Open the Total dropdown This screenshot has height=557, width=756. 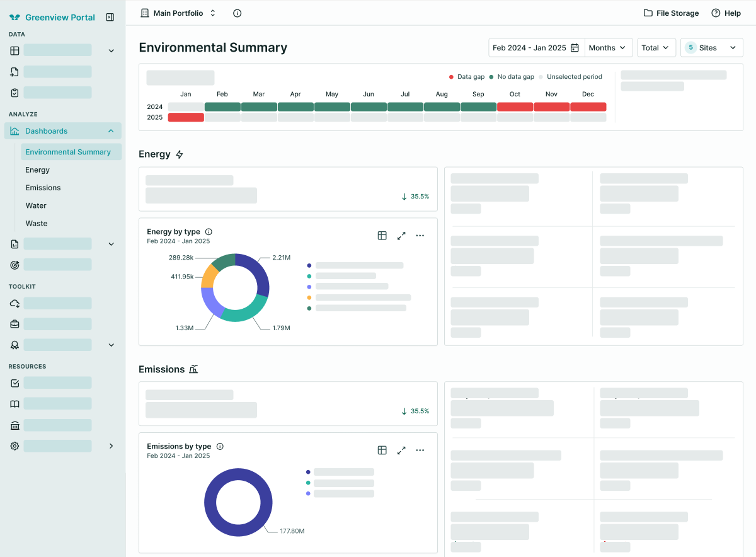[656, 48]
